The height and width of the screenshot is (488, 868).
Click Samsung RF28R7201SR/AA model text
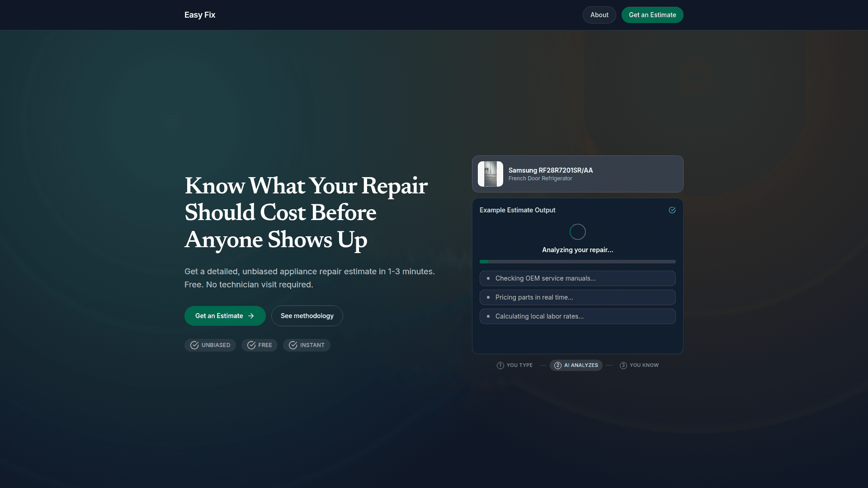click(551, 170)
